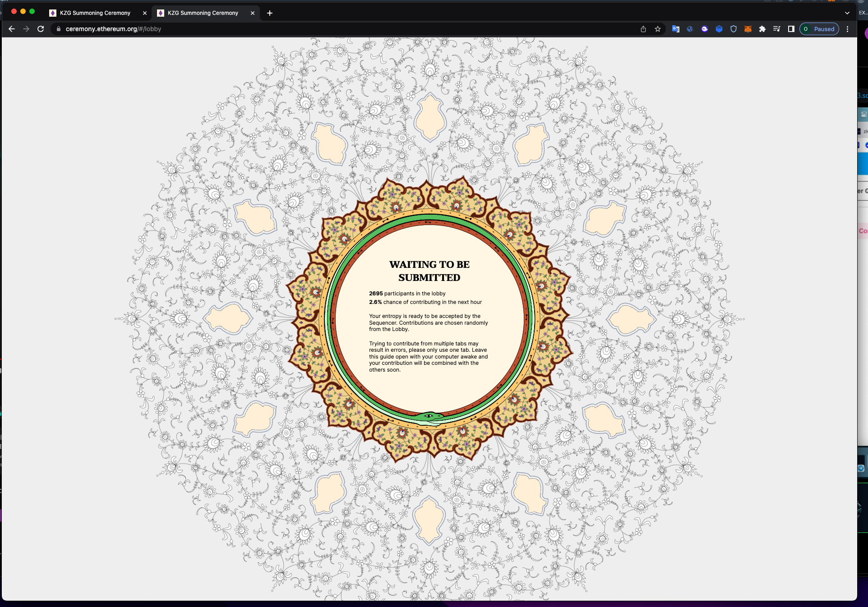Open the three-dot browser menu
The height and width of the screenshot is (607, 868).
click(x=848, y=29)
